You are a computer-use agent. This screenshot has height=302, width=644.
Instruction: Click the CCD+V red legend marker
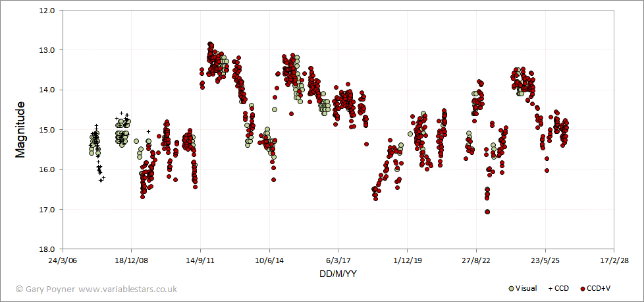pyautogui.click(x=583, y=288)
